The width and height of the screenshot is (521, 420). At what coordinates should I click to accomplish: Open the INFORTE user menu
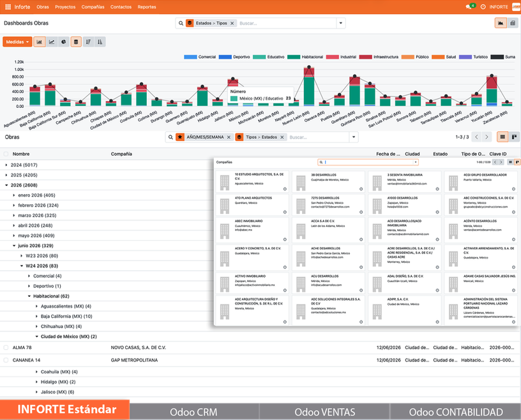504,6
